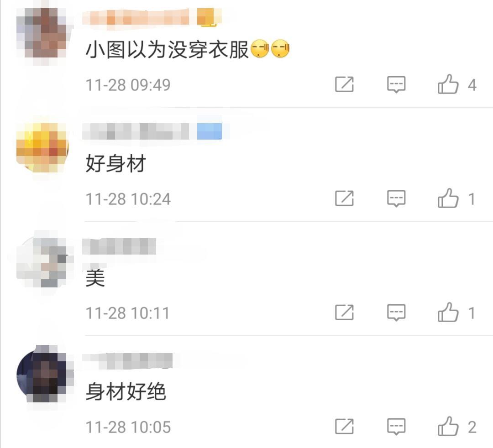The image size is (493, 448).
Task: Open the yellow avatar beside '好身材'
Action: coord(42,147)
